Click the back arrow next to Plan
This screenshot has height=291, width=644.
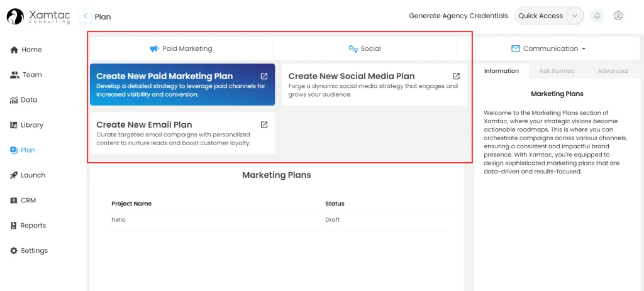coord(86,16)
